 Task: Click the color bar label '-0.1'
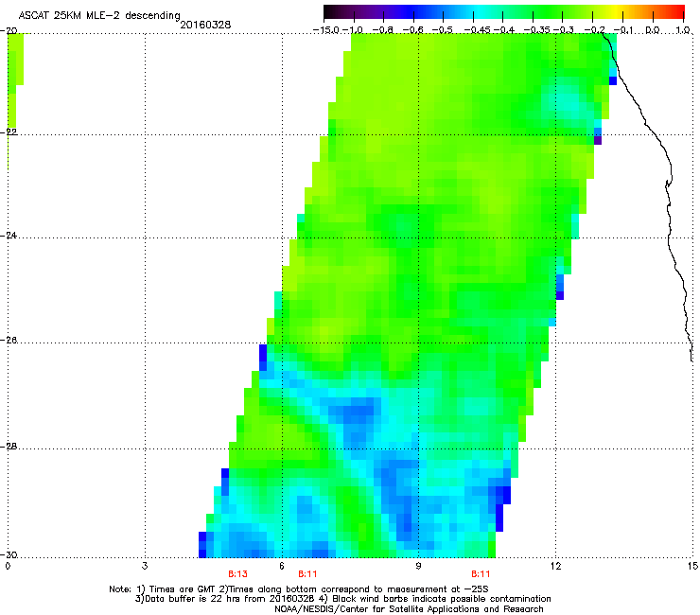click(x=623, y=30)
